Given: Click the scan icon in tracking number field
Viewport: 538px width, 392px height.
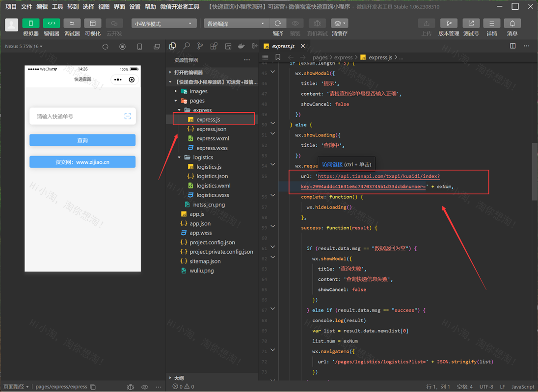Looking at the screenshot, I should pos(128,116).
